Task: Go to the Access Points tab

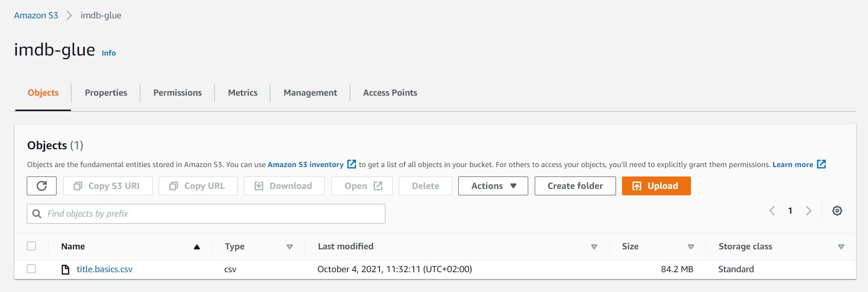Action: [390, 93]
